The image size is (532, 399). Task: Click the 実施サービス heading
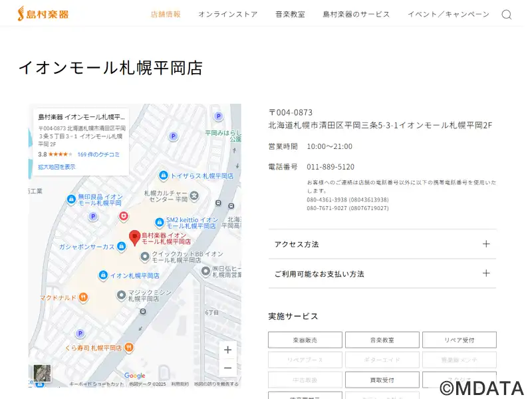pyautogui.click(x=293, y=317)
